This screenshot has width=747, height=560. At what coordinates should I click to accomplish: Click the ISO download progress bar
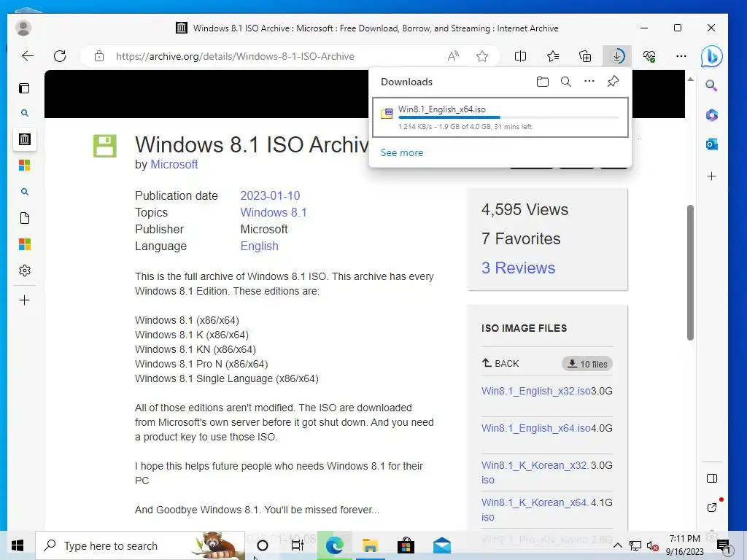[x=508, y=117]
